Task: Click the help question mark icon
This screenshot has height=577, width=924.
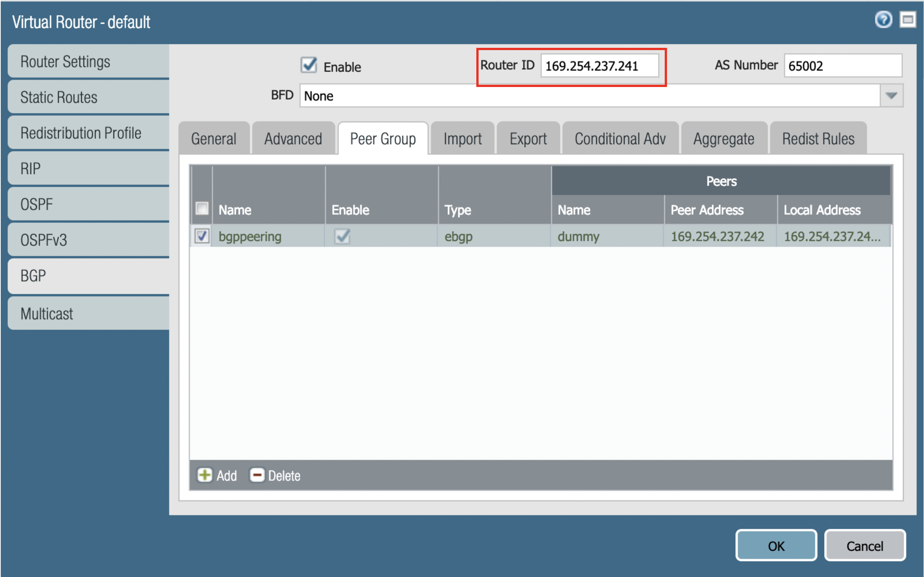Action: tap(883, 20)
